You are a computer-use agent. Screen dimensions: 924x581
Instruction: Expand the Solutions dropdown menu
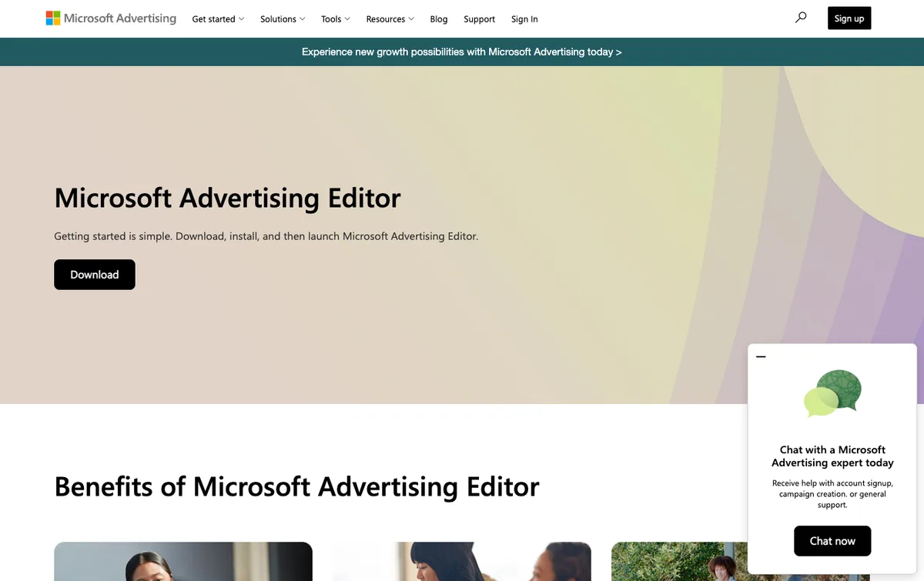point(283,19)
